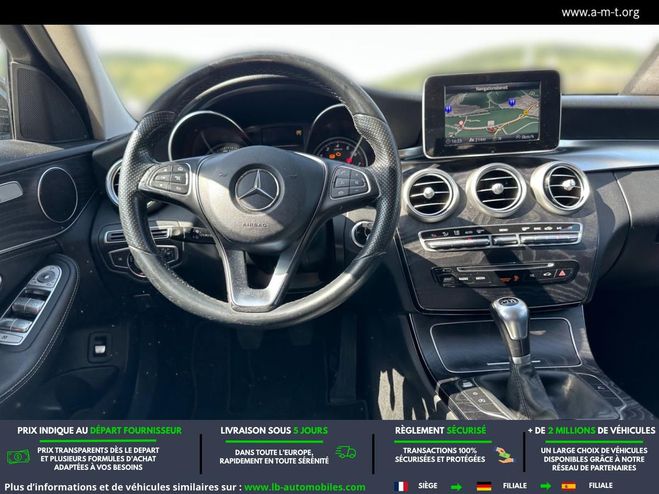Click the UN LARGE CHOIX DE VÉHICULES text

tap(594, 459)
